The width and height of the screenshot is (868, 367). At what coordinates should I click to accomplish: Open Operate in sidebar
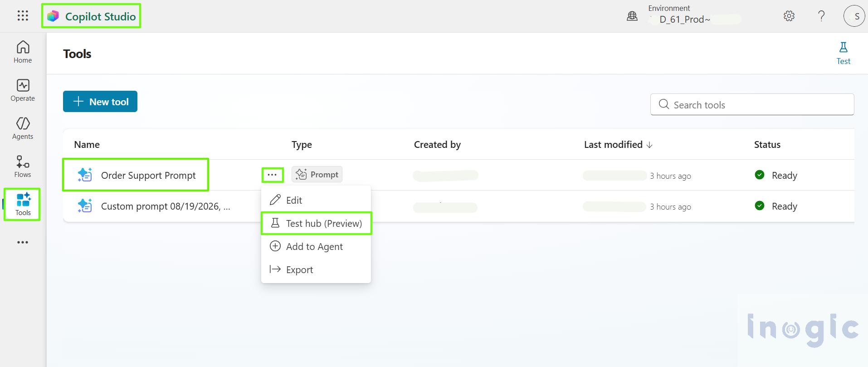click(x=23, y=90)
